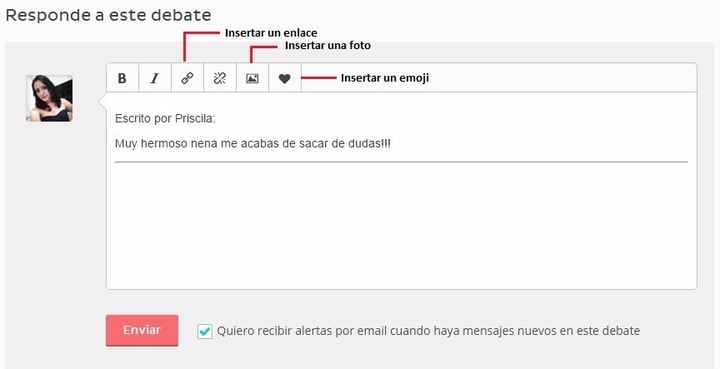This screenshot has height=369, width=720.
Task: Open emoji picker with the heart icon
Action: coord(285,78)
